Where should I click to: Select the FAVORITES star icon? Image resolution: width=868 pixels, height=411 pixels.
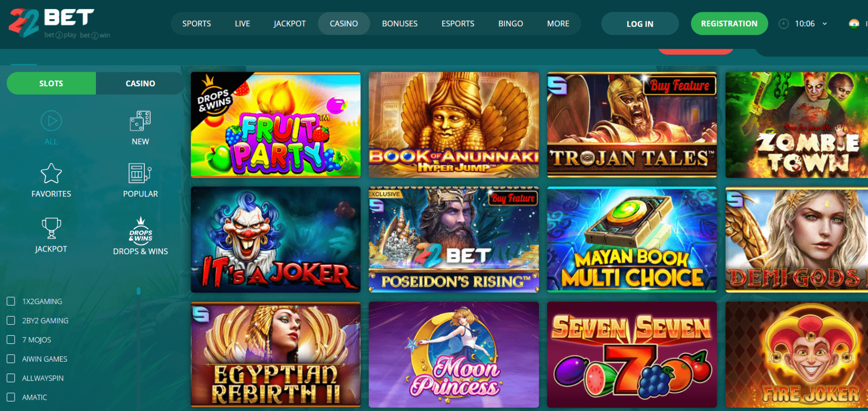click(51, 174)
